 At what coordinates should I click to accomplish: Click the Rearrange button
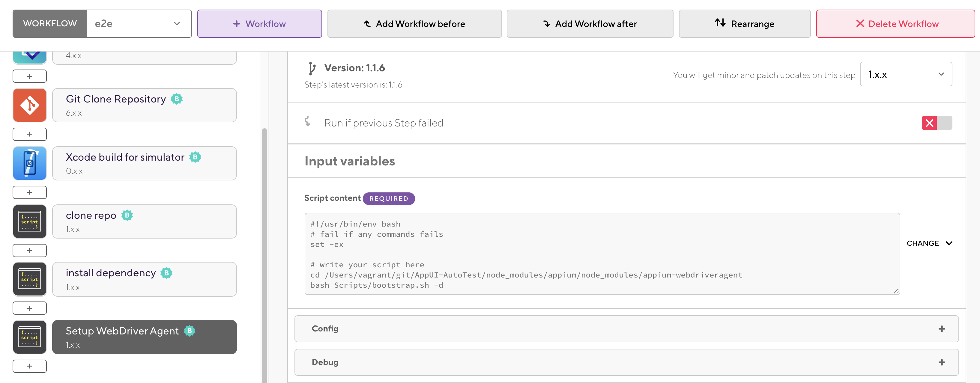click(744, 24)
